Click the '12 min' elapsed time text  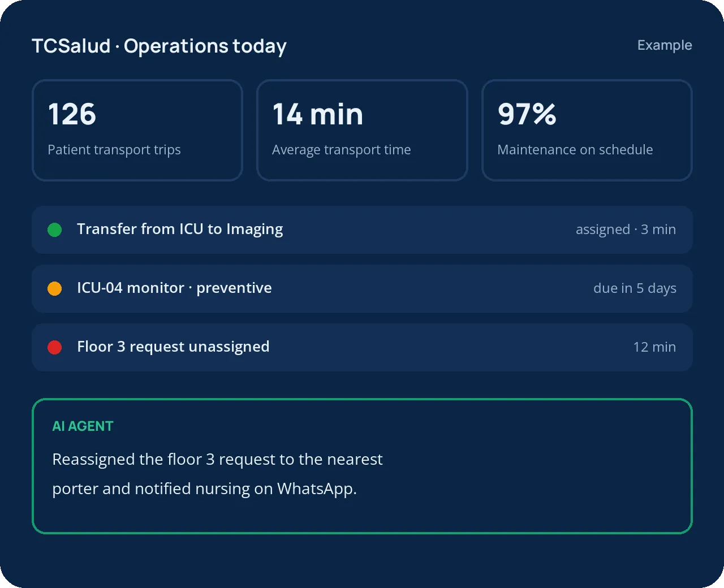[x=654, y=347]
